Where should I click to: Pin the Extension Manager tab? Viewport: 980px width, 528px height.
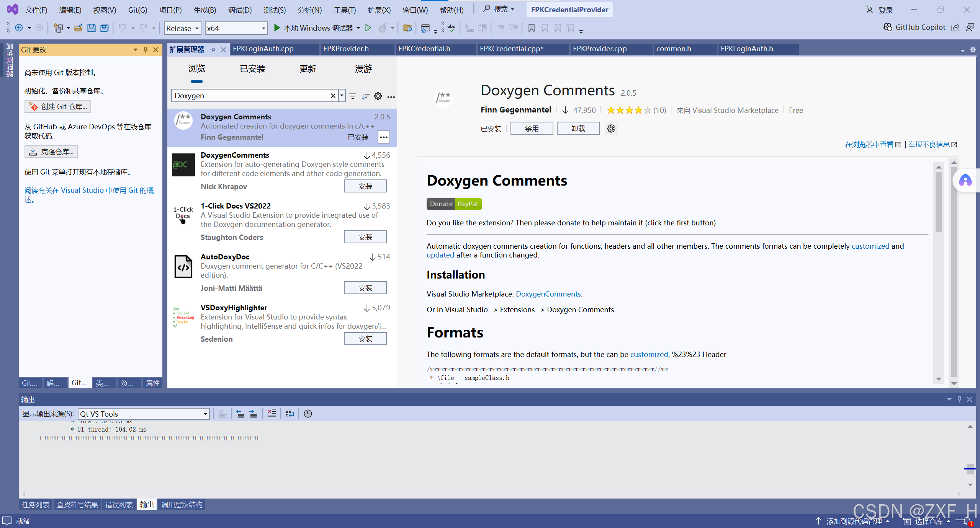[213, 50]
